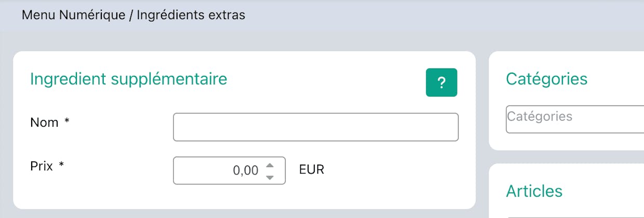Click the 0,00 value in the Prix field
Viewport: 644px width, 218px height.
(246, 170)
